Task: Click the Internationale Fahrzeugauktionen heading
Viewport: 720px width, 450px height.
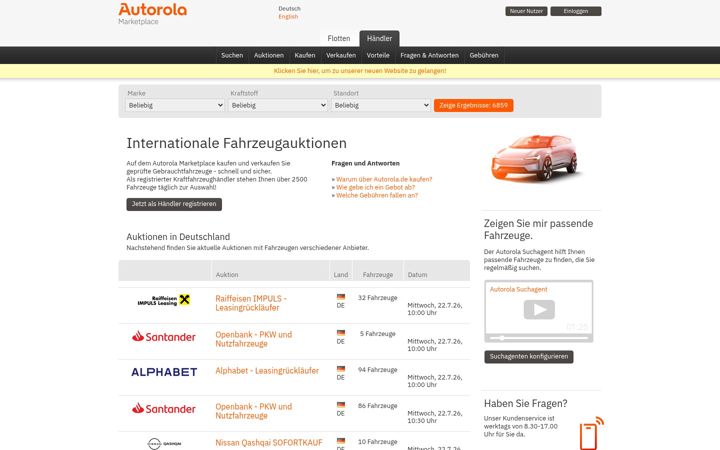Action: pos(236,143)
